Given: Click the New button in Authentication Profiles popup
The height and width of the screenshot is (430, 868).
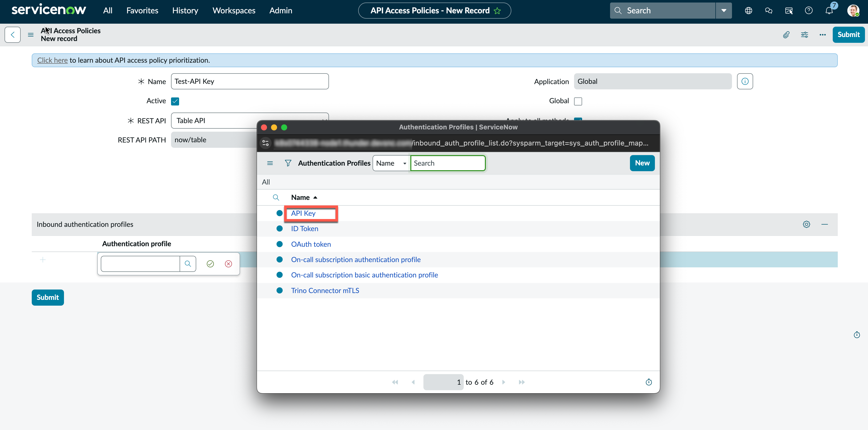Looking at the screenshot, I should point(642,163).
